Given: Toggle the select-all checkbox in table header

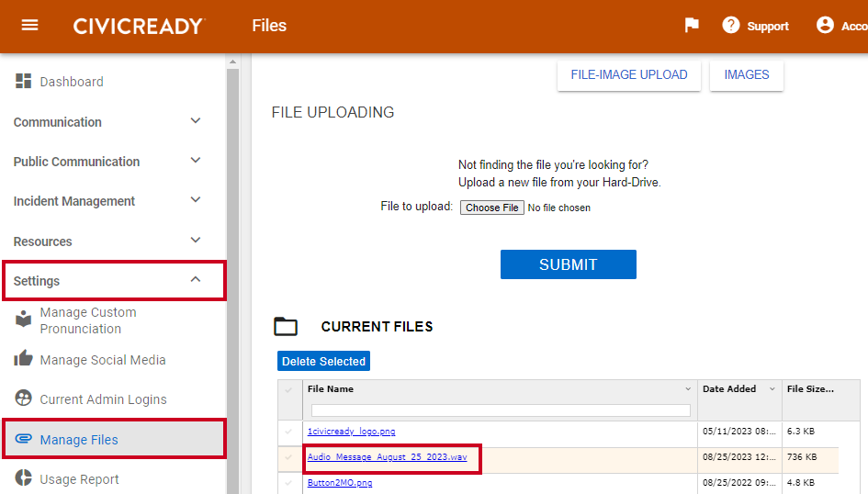Looking at the screenshot, I should (x=288, y=389).
